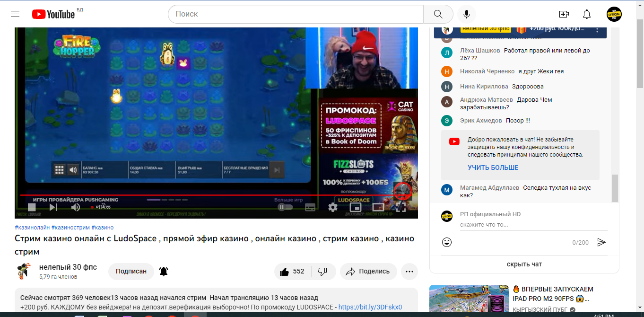Click the Подписан subscribed button
This screenshot has width=644, height=317.
pyautogui.click(x=131, y=271)
